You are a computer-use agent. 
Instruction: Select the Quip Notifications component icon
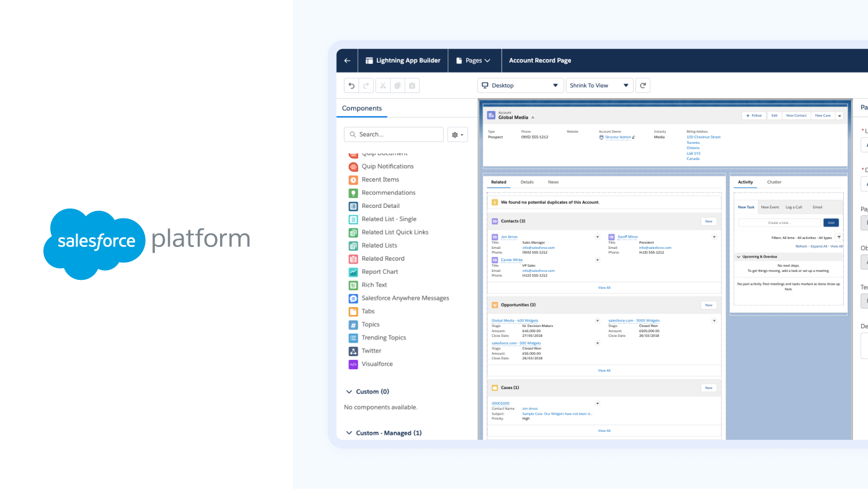(353, 166)
